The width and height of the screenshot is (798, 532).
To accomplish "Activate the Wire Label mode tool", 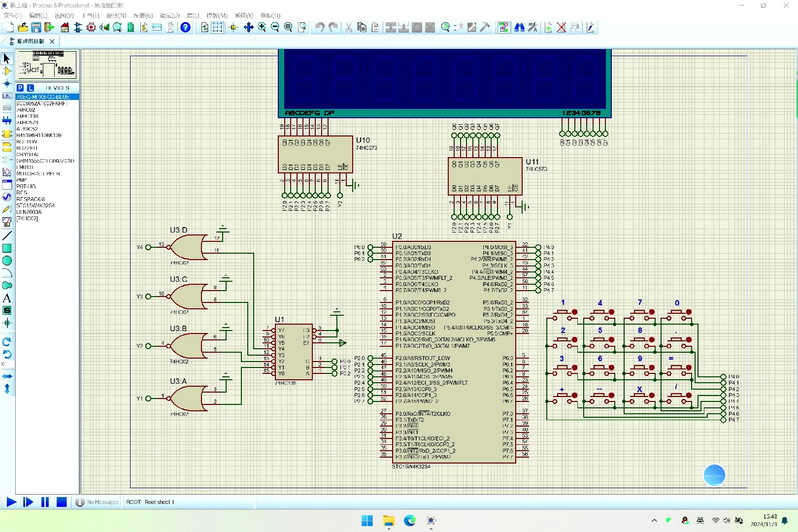I will click(x=7, y=96).
